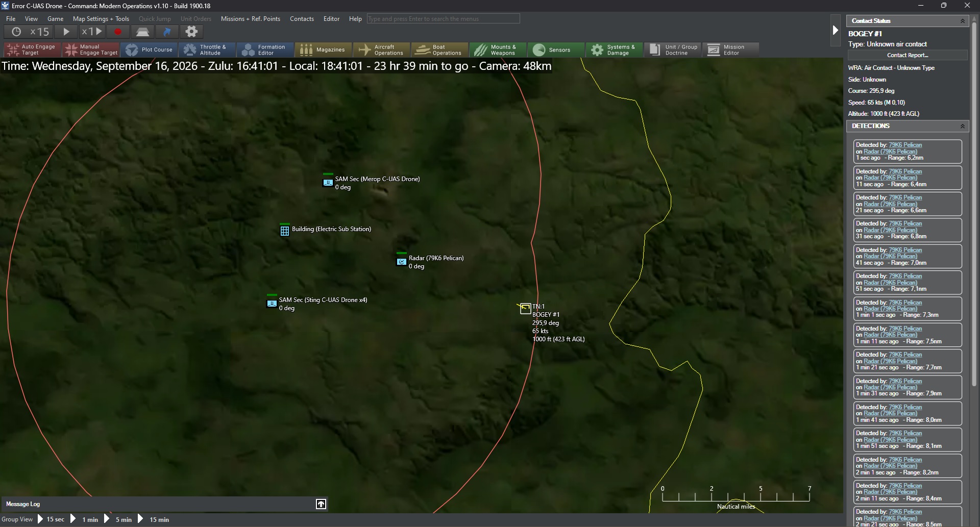Click the 'BOGEY #1' panel heading
The image size is (980, 527).
tap(865, 34)
